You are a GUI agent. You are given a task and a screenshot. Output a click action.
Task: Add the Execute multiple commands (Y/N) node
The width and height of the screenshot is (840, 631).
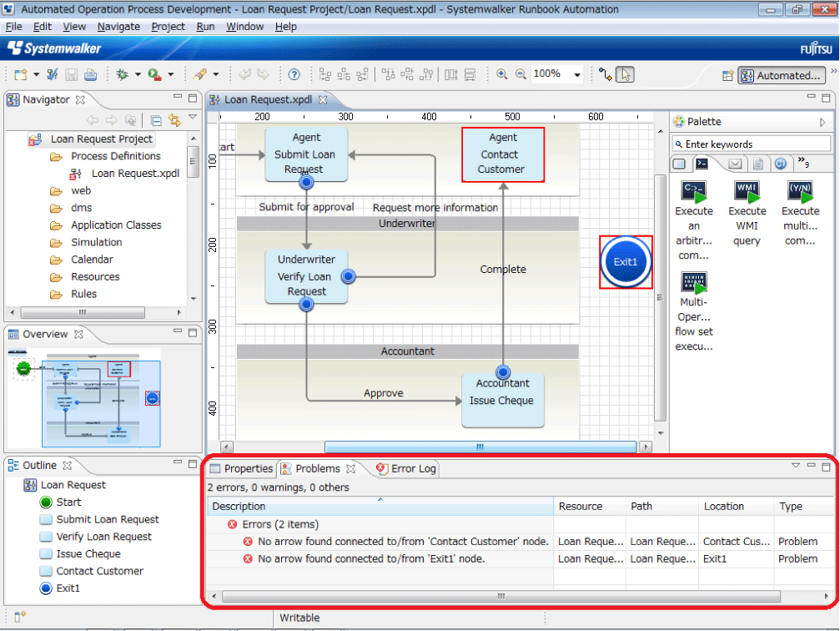click(x=800, y=213)
